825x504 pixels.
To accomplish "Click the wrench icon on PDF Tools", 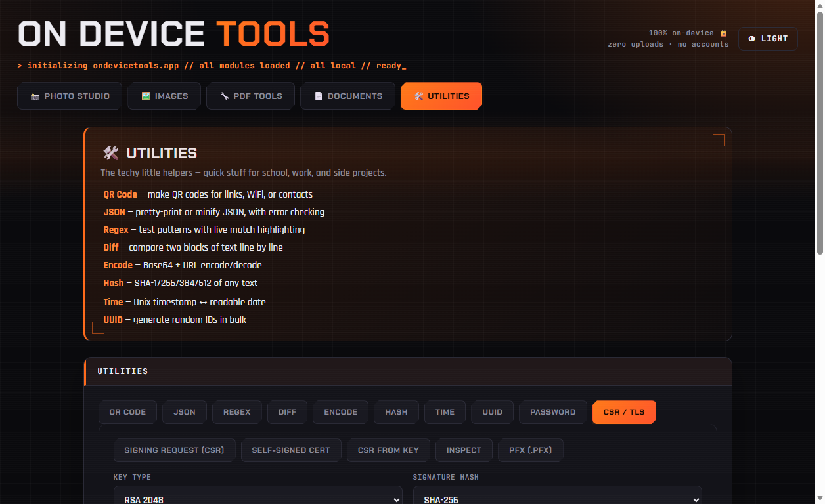I will [x=225, y=96].
